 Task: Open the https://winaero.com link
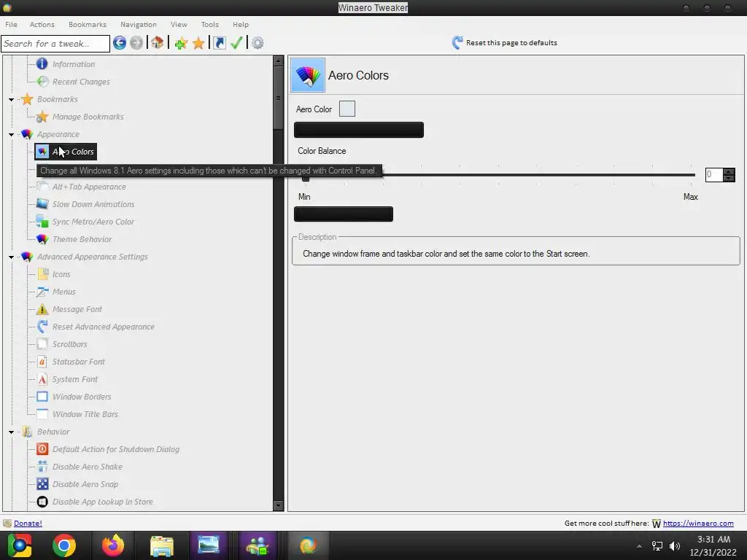pyautogui.click(x=698, y=524)
